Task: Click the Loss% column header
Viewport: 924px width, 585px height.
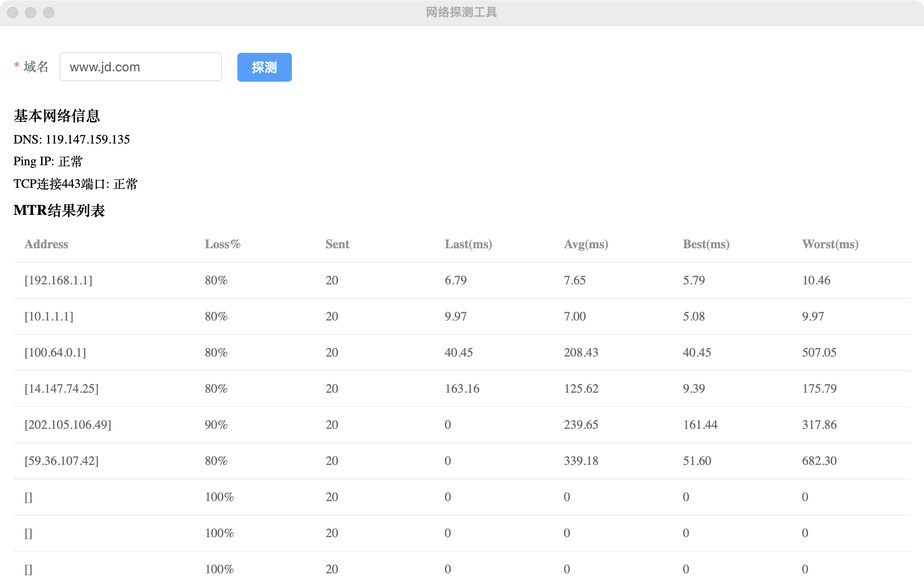Action: pyautogui.click(x=222, y=244)
